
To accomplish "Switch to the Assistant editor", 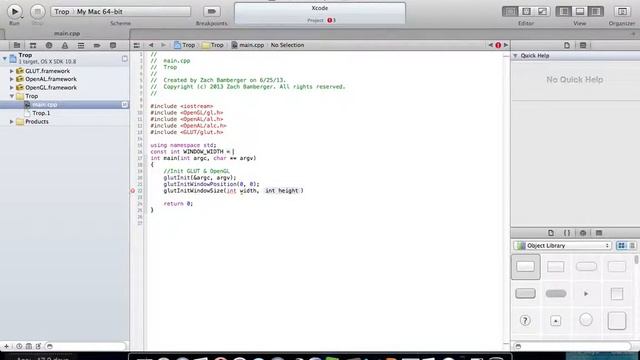I will tap(526, 11).
